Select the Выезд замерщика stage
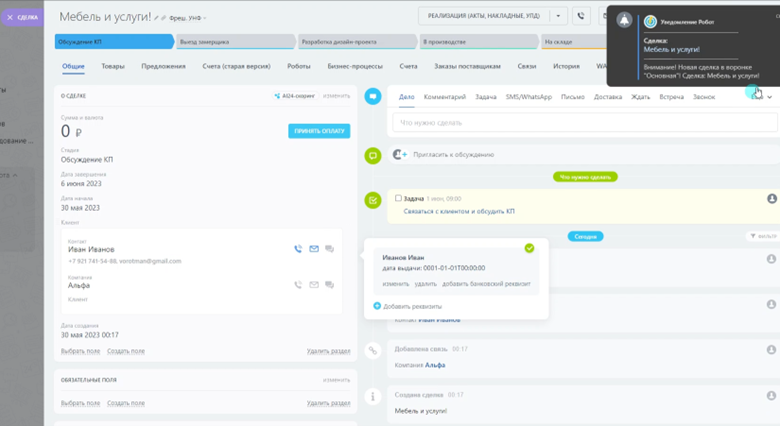 tap(235, 42)
